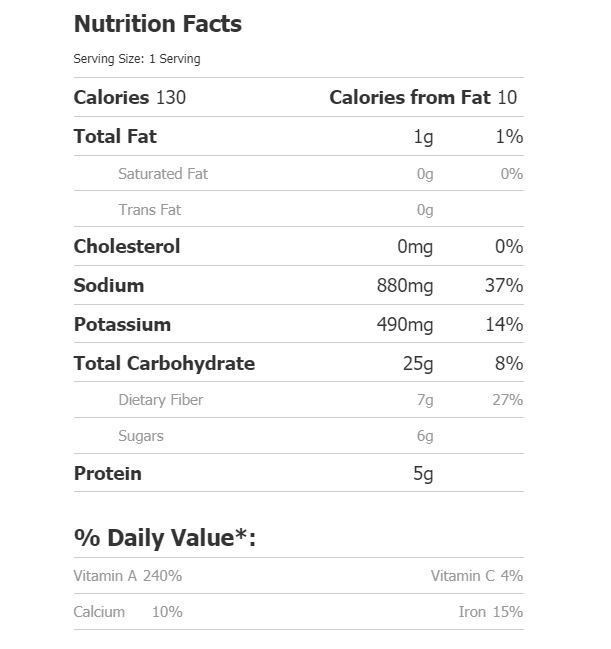This screenshot has height=649, width=611.
Task: Click the Sugars row label
Action: [141, 436]
